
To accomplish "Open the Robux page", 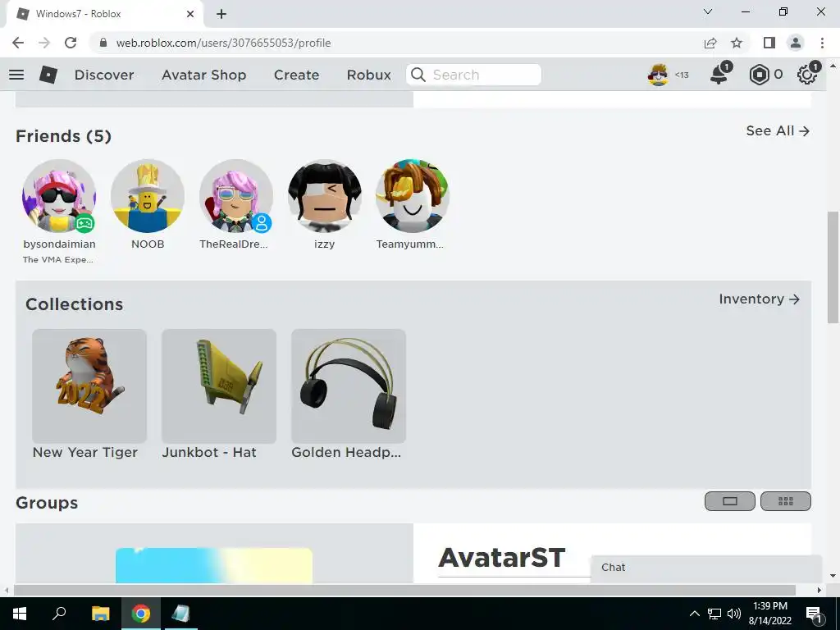I will tap(368, 75).
